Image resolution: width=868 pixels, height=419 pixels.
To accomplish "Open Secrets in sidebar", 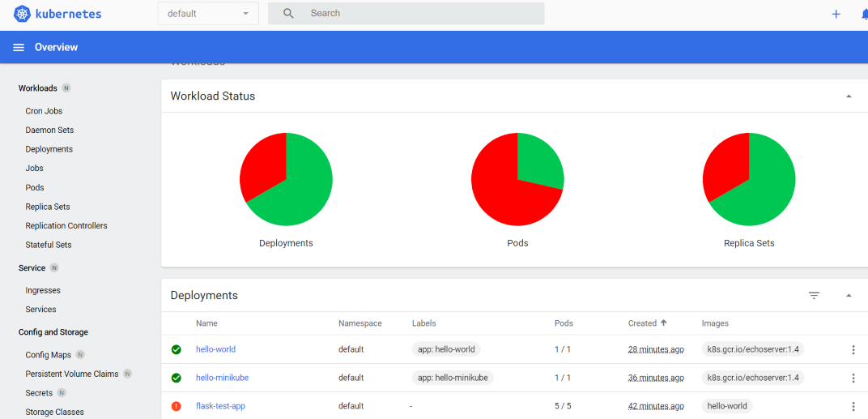I will click(39, 393).
